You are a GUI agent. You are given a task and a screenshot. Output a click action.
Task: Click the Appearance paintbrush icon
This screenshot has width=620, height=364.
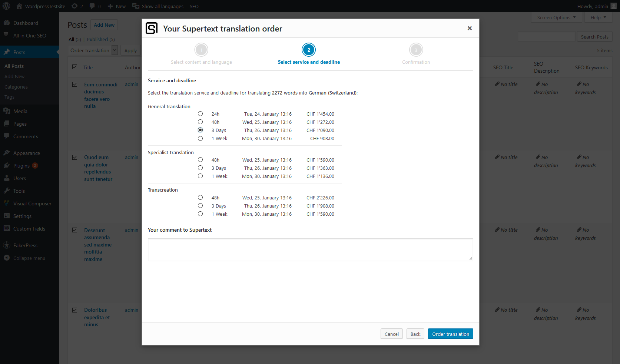coord(7,153)
